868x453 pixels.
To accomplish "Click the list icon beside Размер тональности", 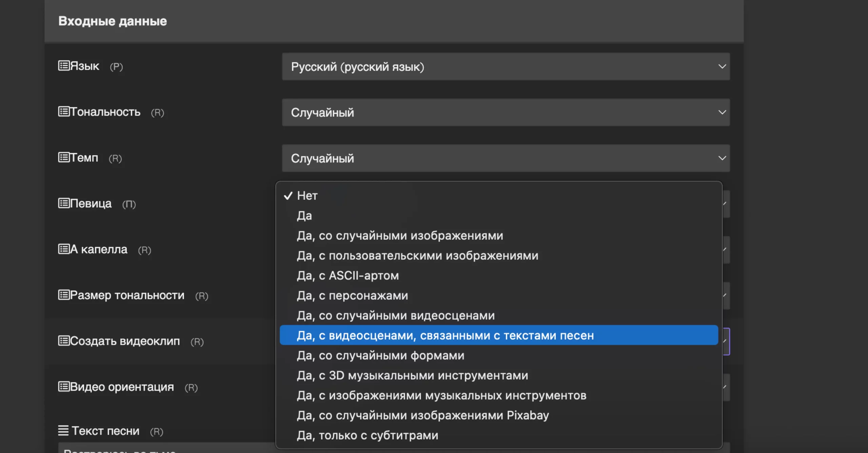I will coord(64,295).
